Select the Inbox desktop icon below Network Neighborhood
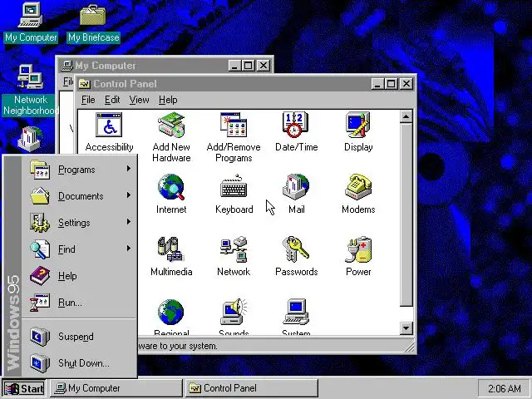 coord(30,139)
